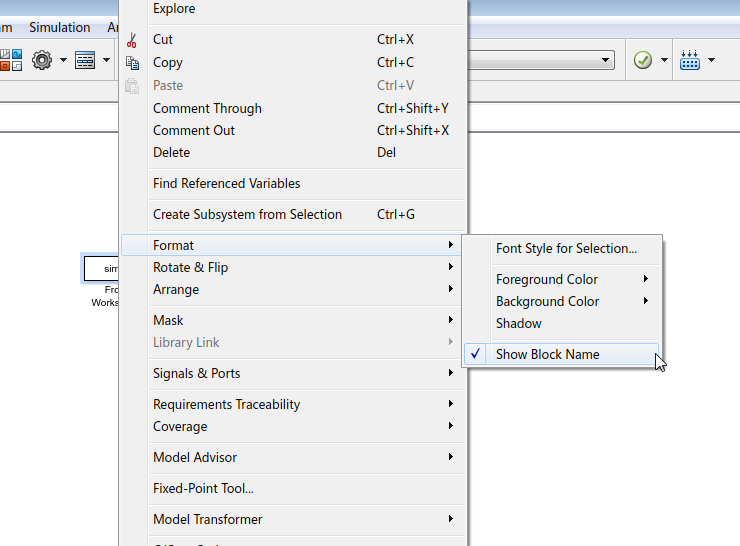The height and width of the screenshot is (546, 740).
Task: Click the Cut scissors icon
Action: (x=132, y=40)
